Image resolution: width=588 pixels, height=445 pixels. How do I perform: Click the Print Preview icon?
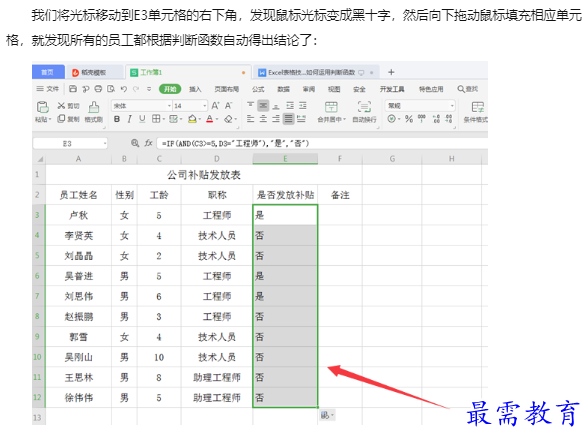point(111,89)
